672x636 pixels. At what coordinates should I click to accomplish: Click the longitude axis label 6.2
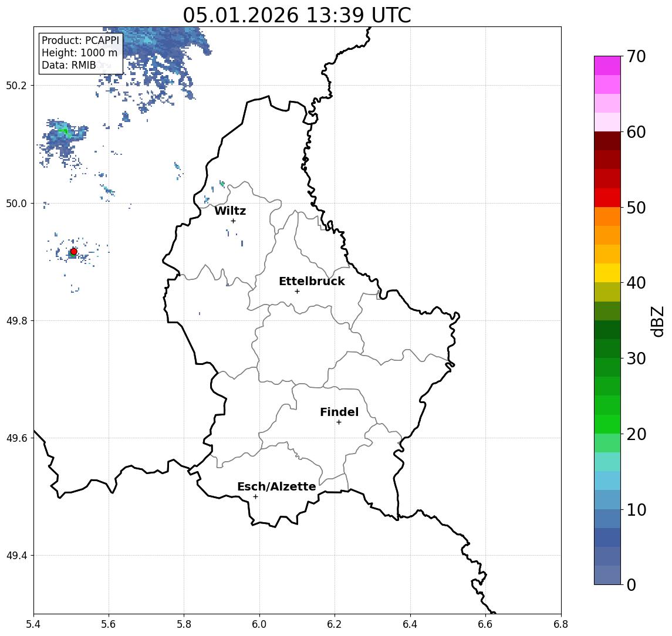[x=335, y=624]
